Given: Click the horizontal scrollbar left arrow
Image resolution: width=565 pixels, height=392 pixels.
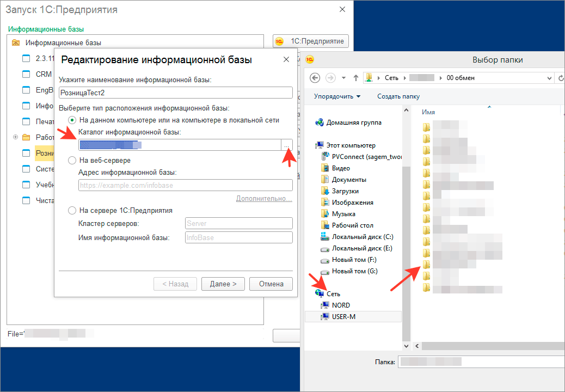Looking at the screenshot, I should [417, 346].
